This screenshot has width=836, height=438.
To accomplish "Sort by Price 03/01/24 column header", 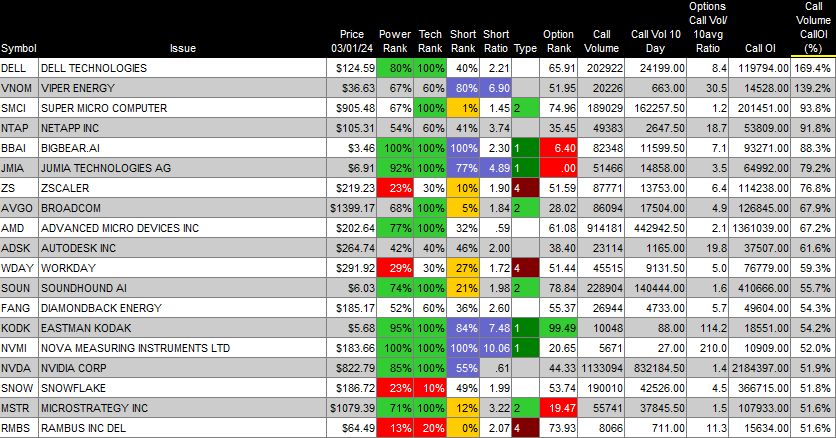I will click(x=351, y=42).
